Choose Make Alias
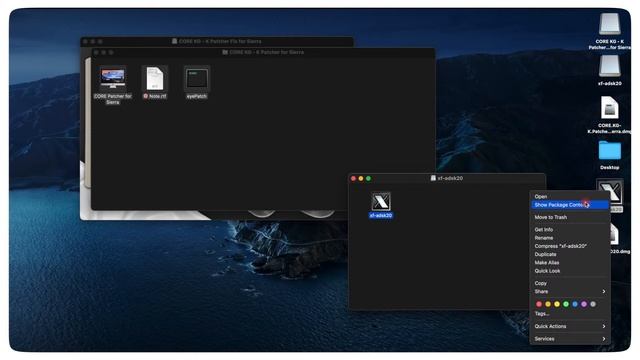 pos(547,262)
